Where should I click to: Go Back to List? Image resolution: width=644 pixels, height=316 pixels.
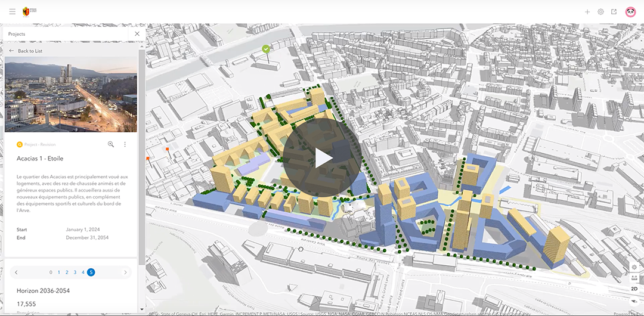[x=26, y=51]
